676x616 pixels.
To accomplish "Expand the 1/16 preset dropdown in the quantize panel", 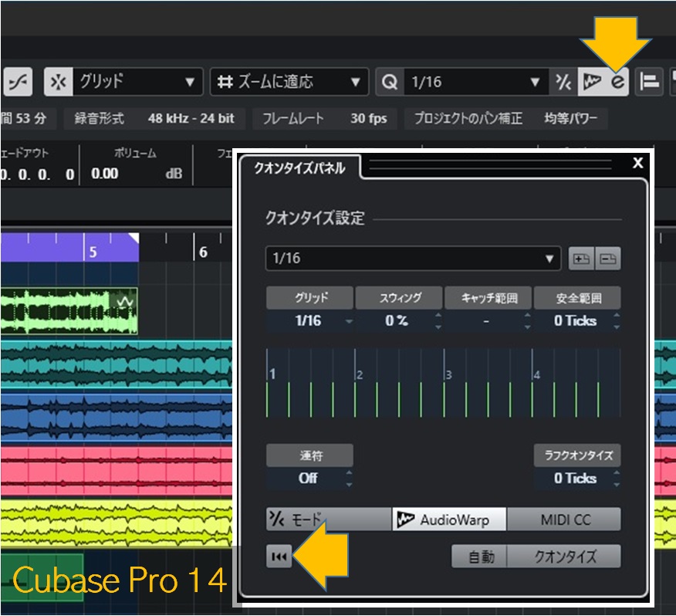I will [413, 259].
